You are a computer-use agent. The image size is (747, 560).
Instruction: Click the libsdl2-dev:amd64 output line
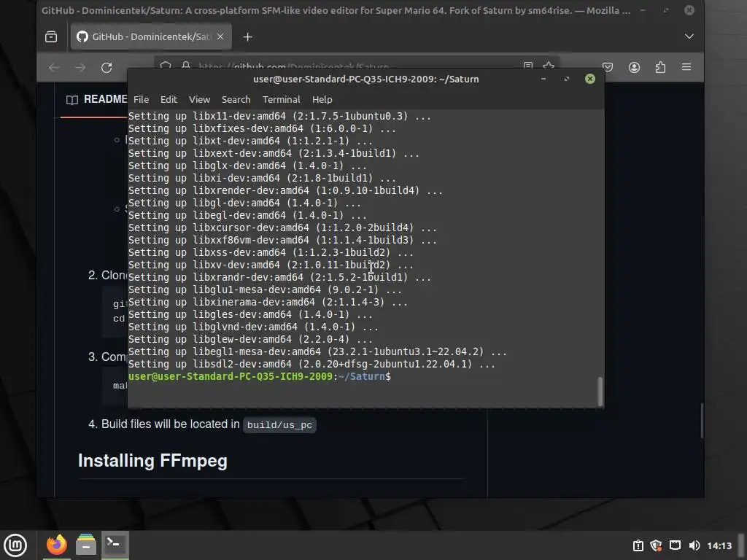pyautogui.click(x=311, y=365)
